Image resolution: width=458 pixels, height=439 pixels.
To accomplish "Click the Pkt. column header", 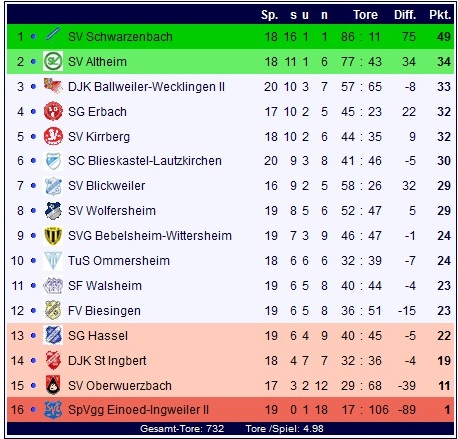I will [440, 15].
